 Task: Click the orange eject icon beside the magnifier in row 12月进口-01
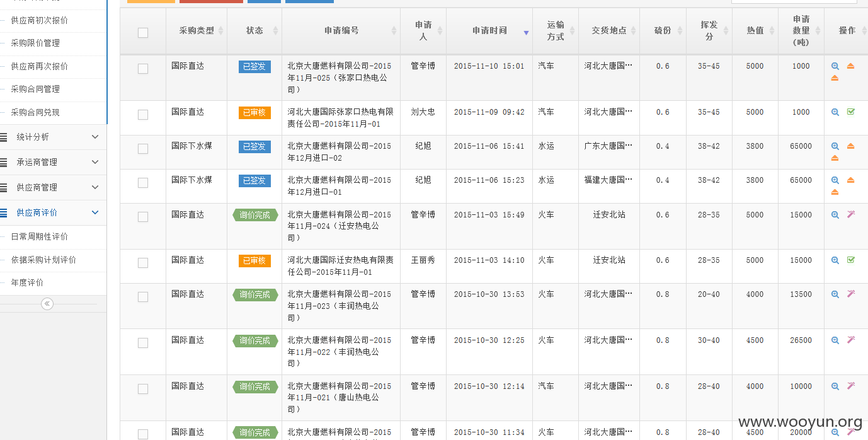(850, 180)
